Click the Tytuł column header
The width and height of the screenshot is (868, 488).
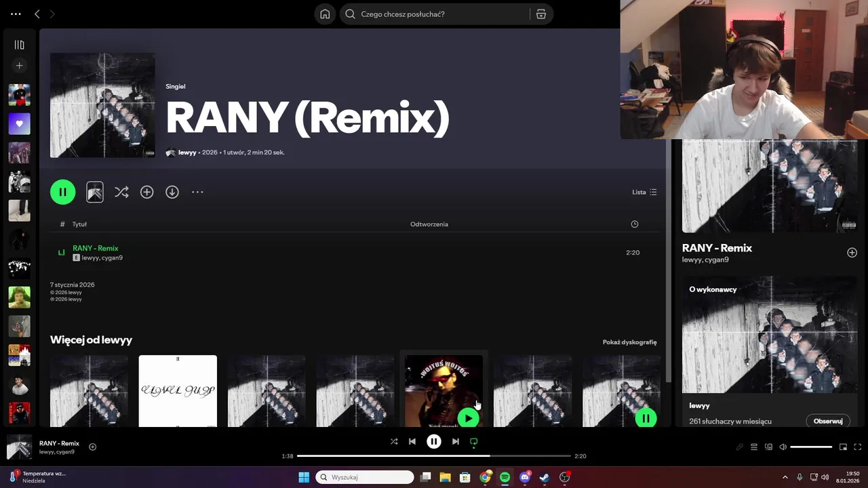(79, 224)
